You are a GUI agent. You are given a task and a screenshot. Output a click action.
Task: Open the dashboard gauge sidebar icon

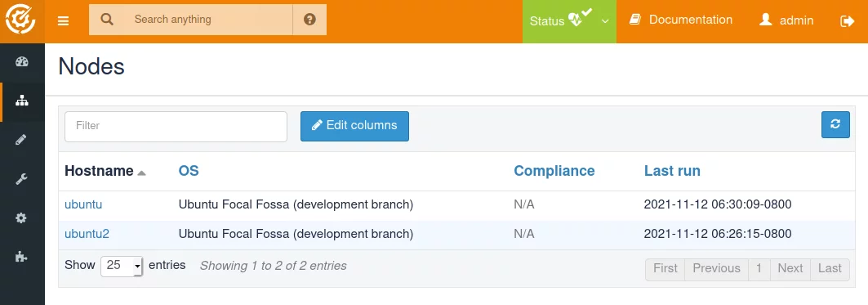click(x=21, y=61)
